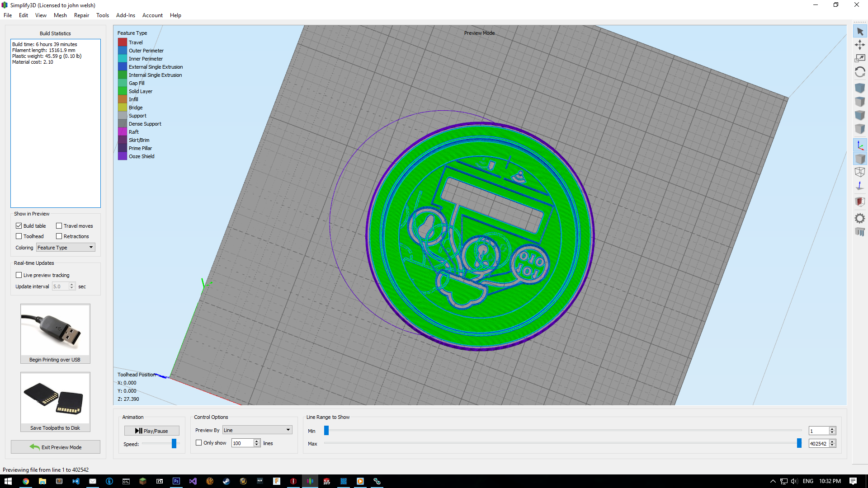
Task: Open the Account menu
Action: (152, 15)
